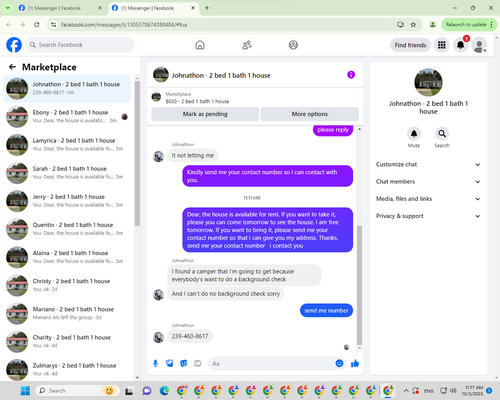Image resolution: width=500 pixels, height=400 pixels.
Task: Open the chat app icon on taskbar
Action: tap(147, 391)
